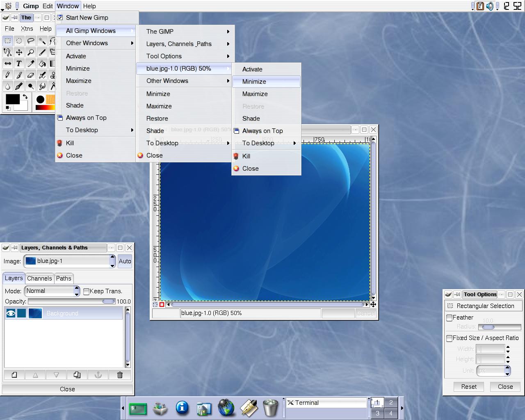The image size is (525, 420).
Task: Open the layer Mode Normal dropdown
Action: coord(52,291)
